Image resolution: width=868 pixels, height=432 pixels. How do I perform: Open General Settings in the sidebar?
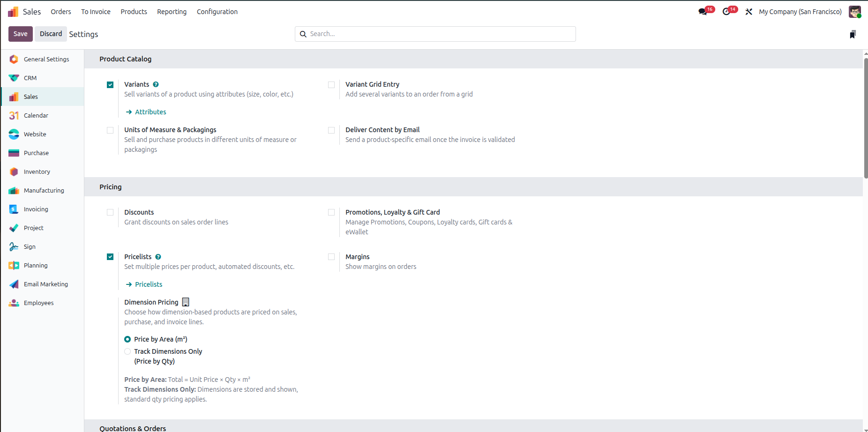[43, 59]
